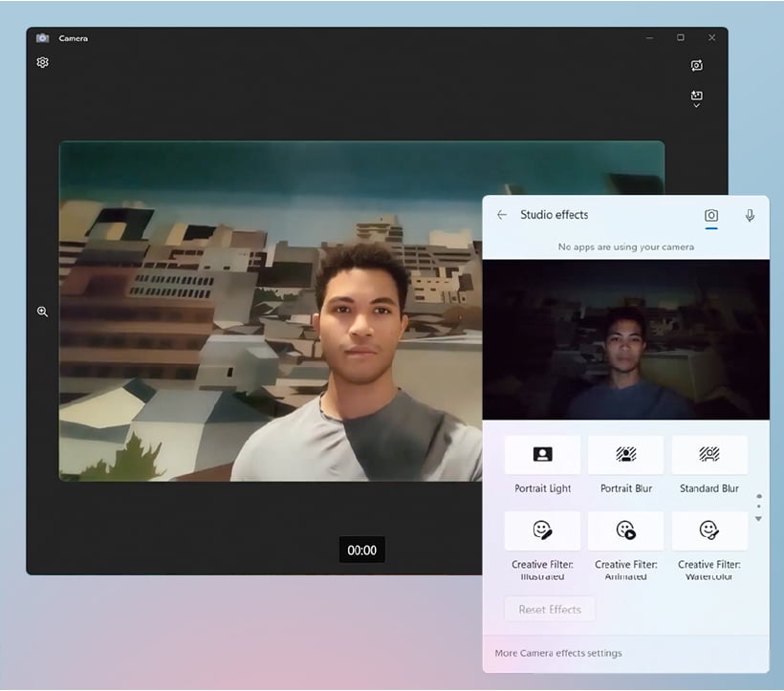Maximize the Camera window
This screenshot has width=784, height=691.
click(681, 38)
